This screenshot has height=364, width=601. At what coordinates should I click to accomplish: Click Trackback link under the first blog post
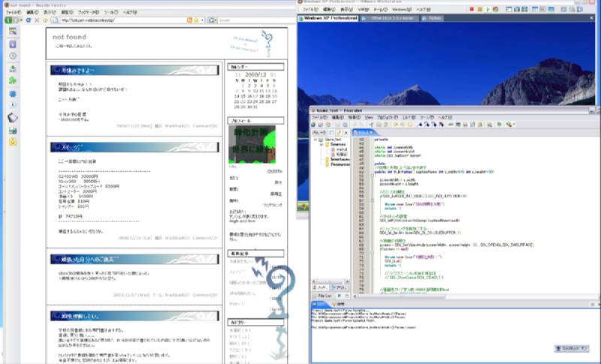pos(177,126)
